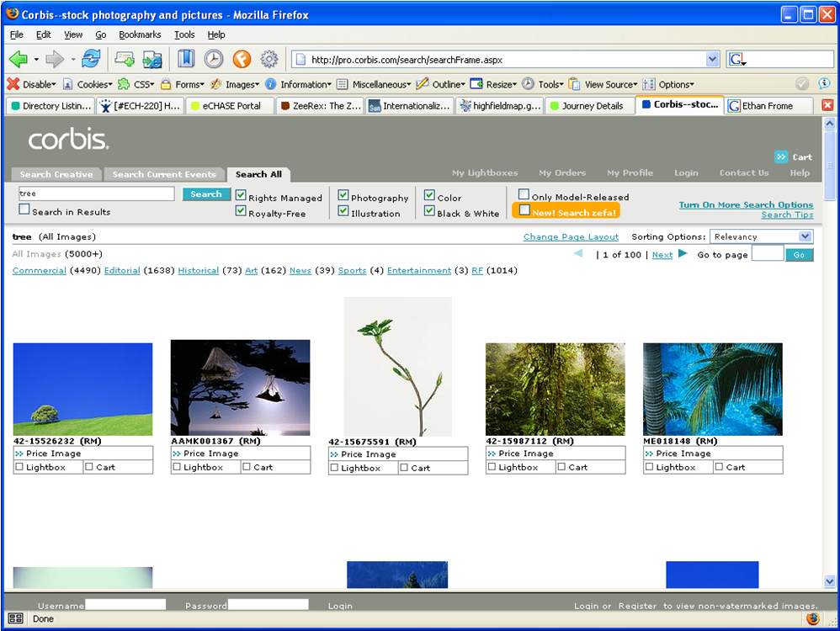Click the gear icon in navigation toolbar
The height and width of the screenshot is (631, 840).
click(269, 59)
